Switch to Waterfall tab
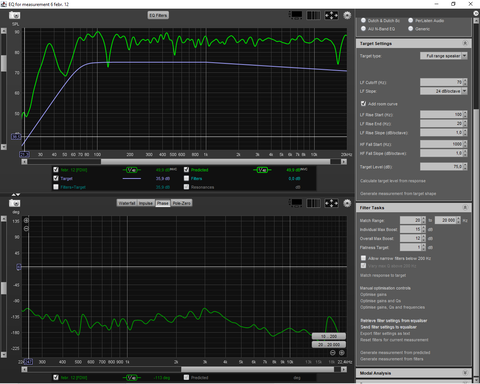 point(127,203)
